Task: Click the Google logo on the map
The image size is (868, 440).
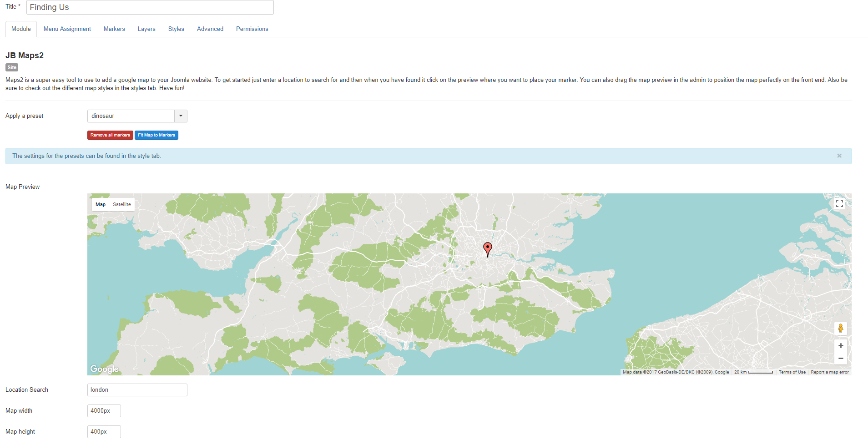Action: pos(104,369)
